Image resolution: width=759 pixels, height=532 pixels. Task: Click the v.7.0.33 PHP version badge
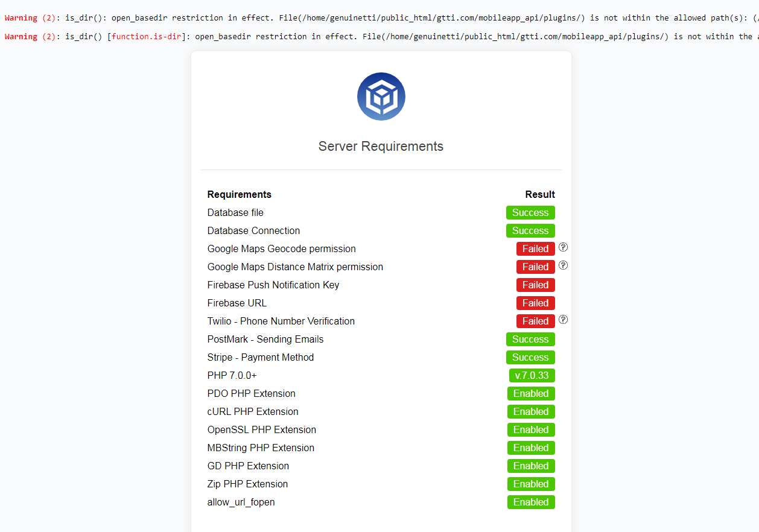pyautogui.click(x=532, y=375)
